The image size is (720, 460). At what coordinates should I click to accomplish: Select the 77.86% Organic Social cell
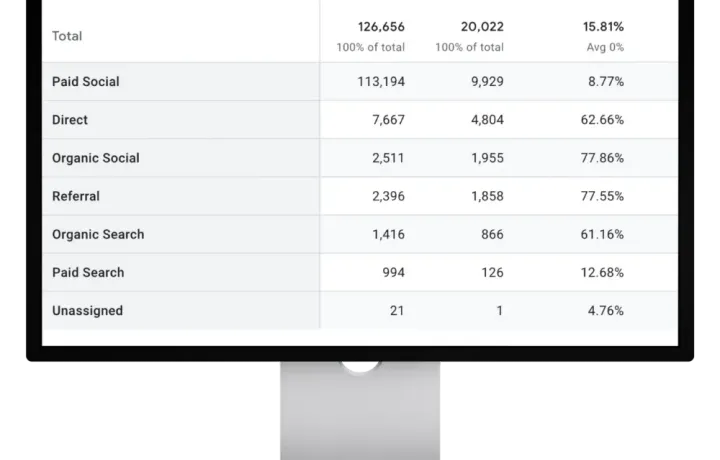[x=602, y=158]
